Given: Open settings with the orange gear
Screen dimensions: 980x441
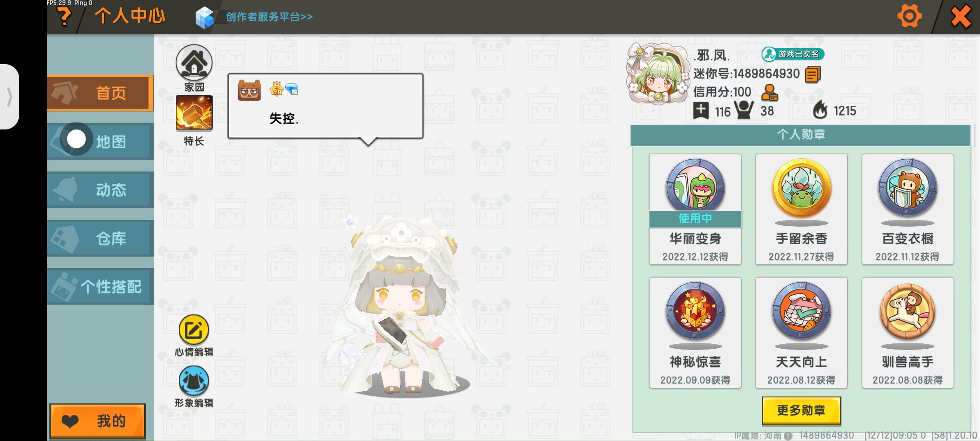Looking at the screenshot, I should (909, 16).
